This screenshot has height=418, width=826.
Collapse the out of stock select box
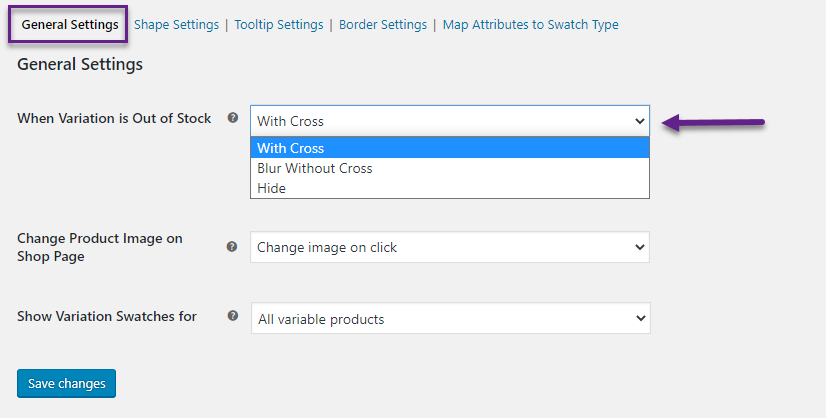450,121
